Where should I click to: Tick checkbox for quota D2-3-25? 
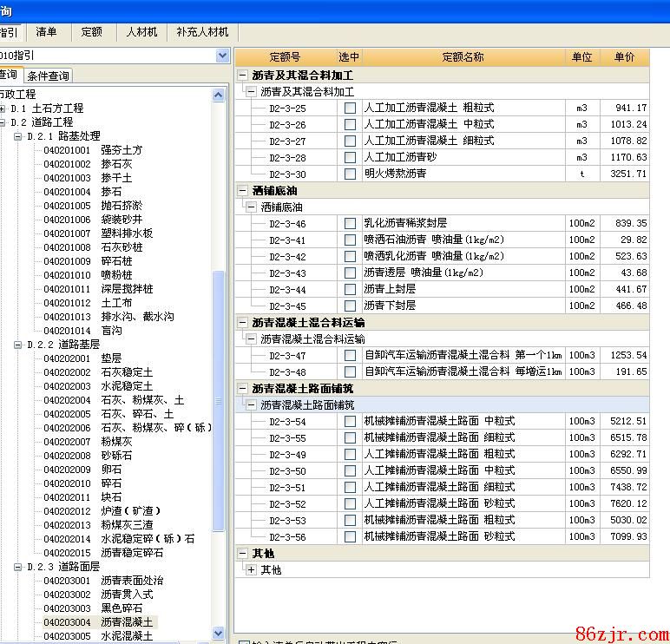tap(350, 108)
